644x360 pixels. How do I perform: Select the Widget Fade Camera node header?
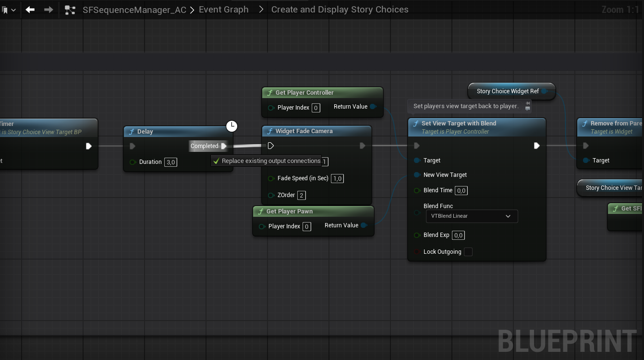(x=317, y=131)
